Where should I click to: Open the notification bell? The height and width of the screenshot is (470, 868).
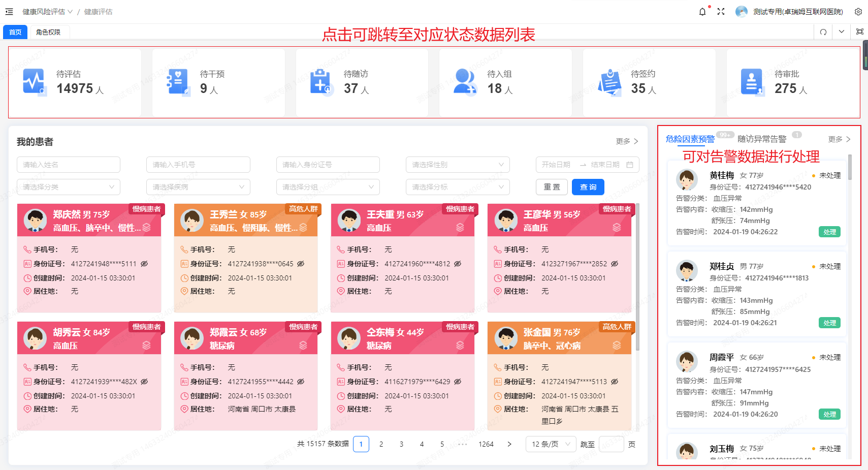[x=702, y=12]
